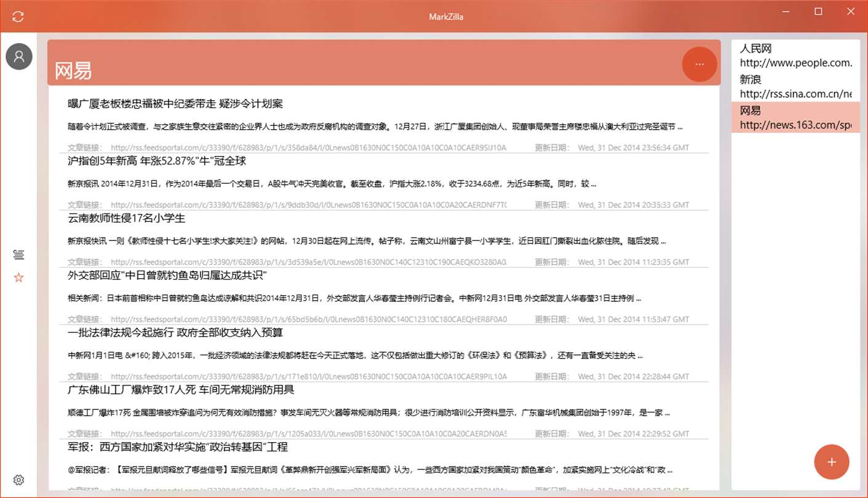Open article 沪指创5年新高 年涨52.87%
The image size is (868, 498).
pyautogui.click(x=157, y=161)
